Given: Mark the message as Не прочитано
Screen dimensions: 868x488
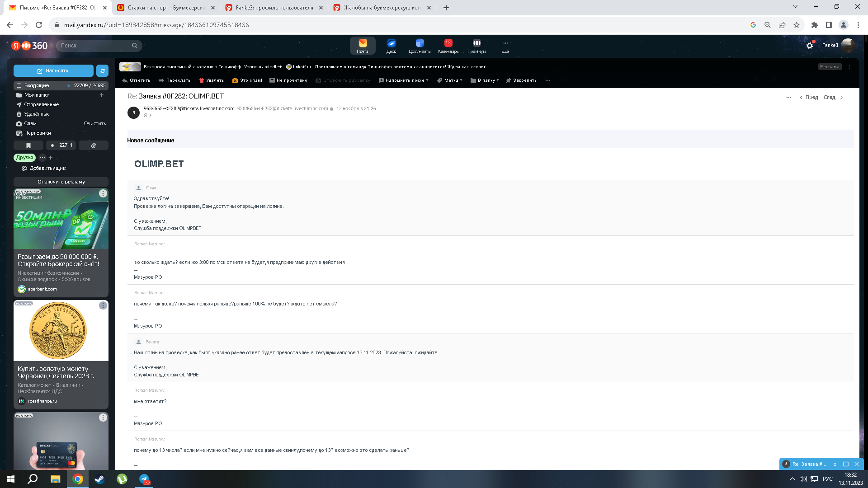Looking at the screenshot, I should [x=288, y=80].
